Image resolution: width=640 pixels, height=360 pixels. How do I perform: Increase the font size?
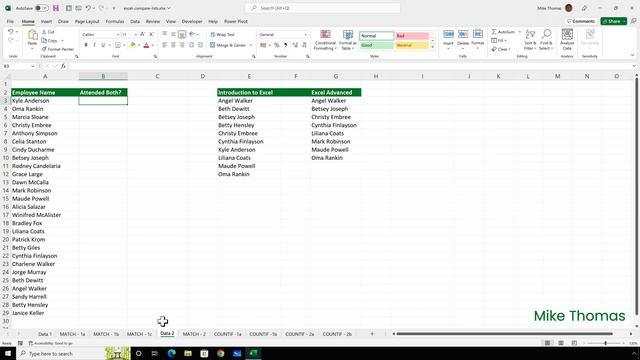tap(142, 34)
